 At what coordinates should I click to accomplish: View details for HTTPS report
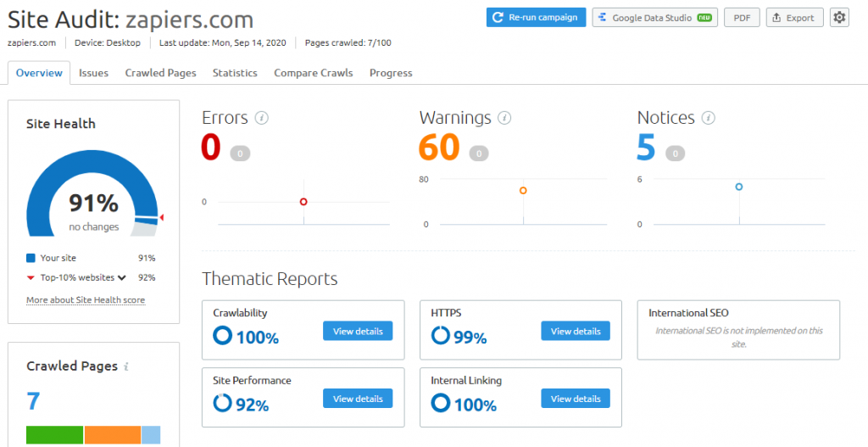576,332
